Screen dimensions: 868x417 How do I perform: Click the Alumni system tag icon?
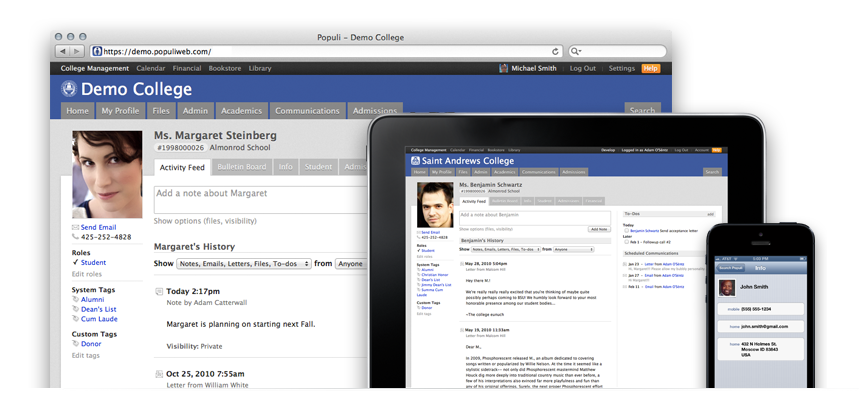[76, 299]
